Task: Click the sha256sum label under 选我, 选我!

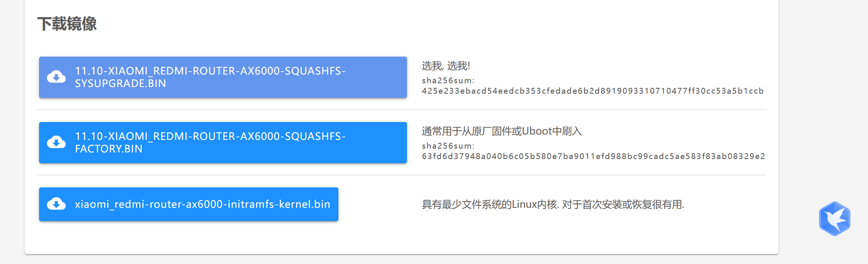Action: [448, 80]
